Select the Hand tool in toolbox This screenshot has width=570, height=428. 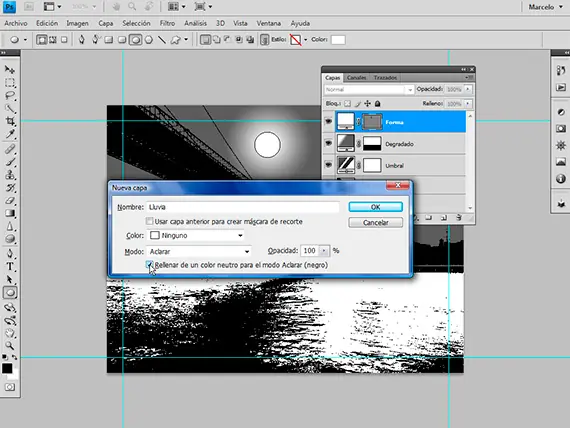pos(10,333)
